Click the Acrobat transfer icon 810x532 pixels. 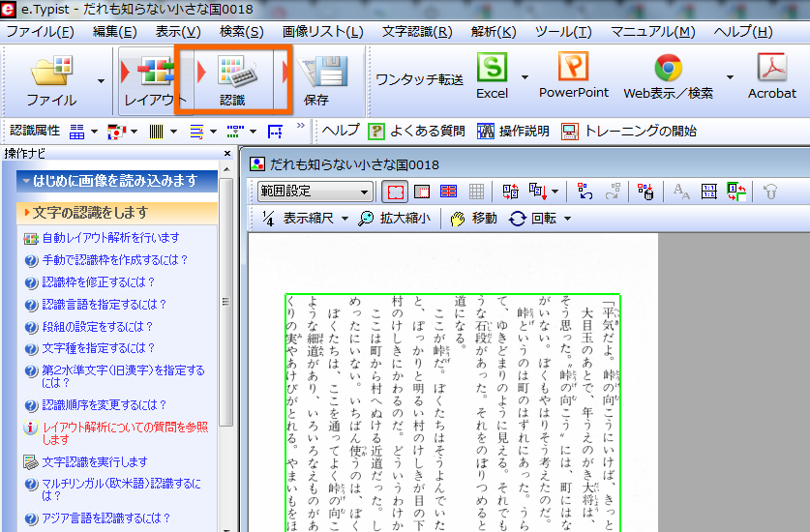coord(771,75)
